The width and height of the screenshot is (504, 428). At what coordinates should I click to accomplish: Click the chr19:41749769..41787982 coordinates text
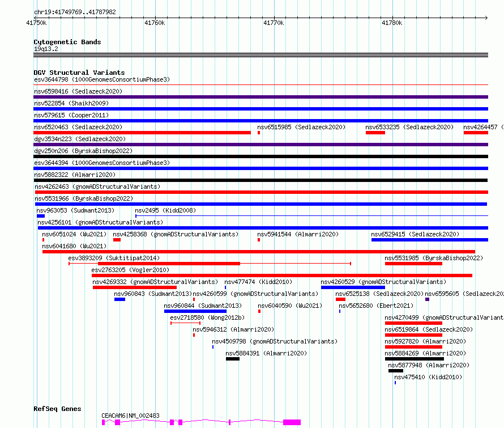[x=75, y=12]
